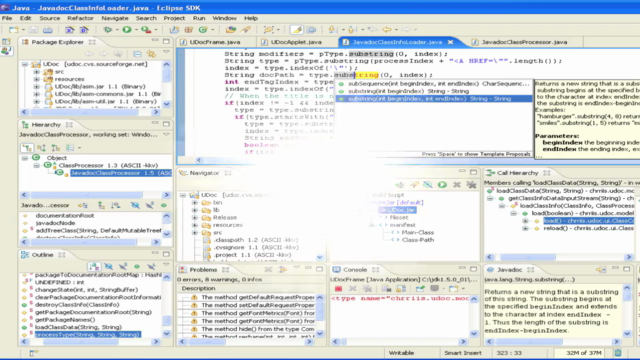640x360 pixels.
Task: Click Problems list scroll down arrow
Action: [x=320, y=333]
